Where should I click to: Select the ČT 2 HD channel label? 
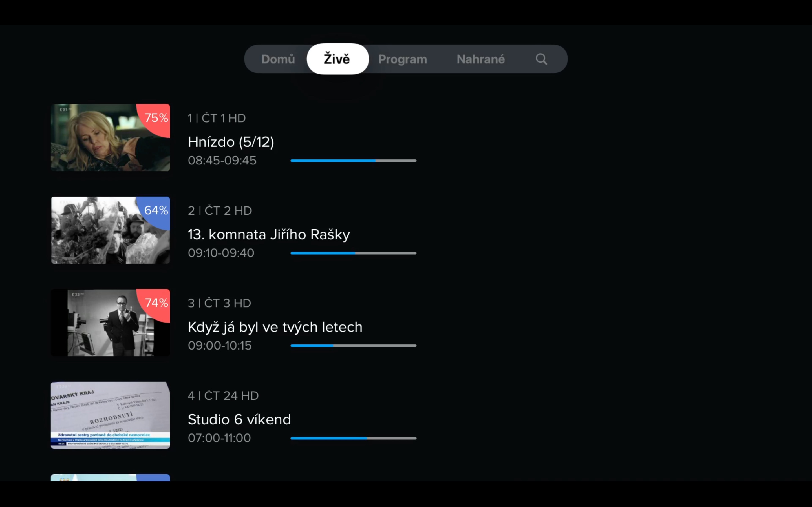pos(220,211)
